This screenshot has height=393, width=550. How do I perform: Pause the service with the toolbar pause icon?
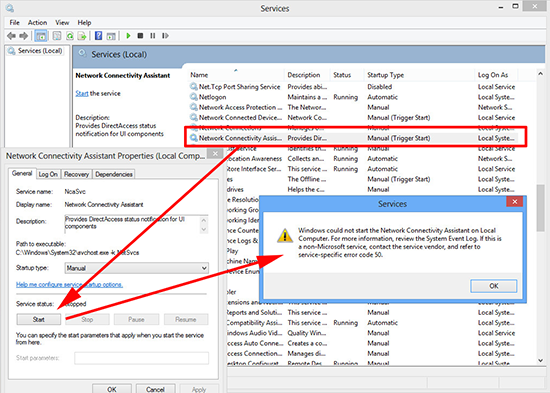tap(153, 36)
